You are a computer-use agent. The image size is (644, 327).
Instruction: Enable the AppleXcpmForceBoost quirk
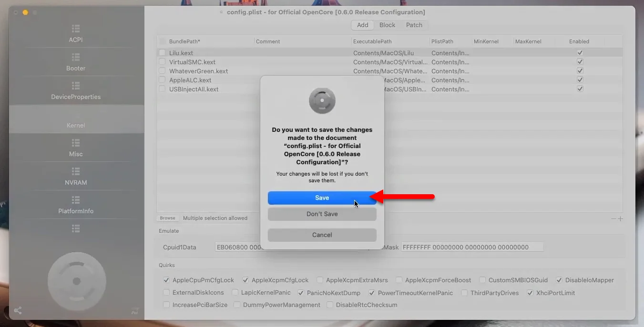coord(399,280)
